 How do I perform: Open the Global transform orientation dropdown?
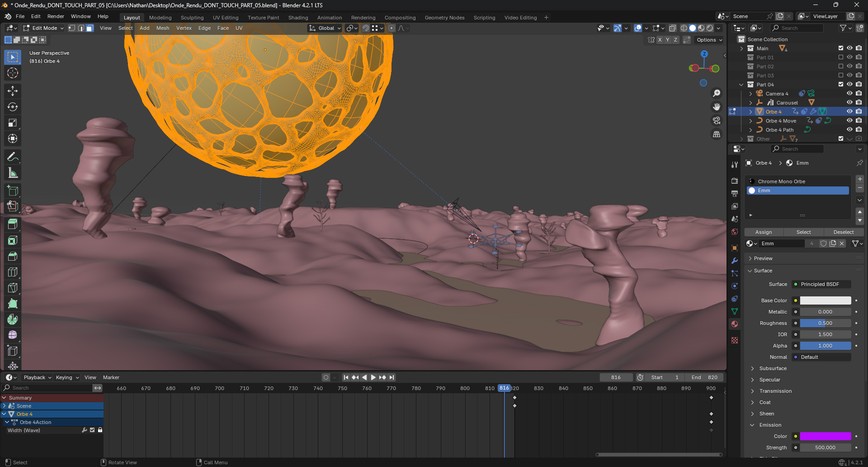pos(325,28)
